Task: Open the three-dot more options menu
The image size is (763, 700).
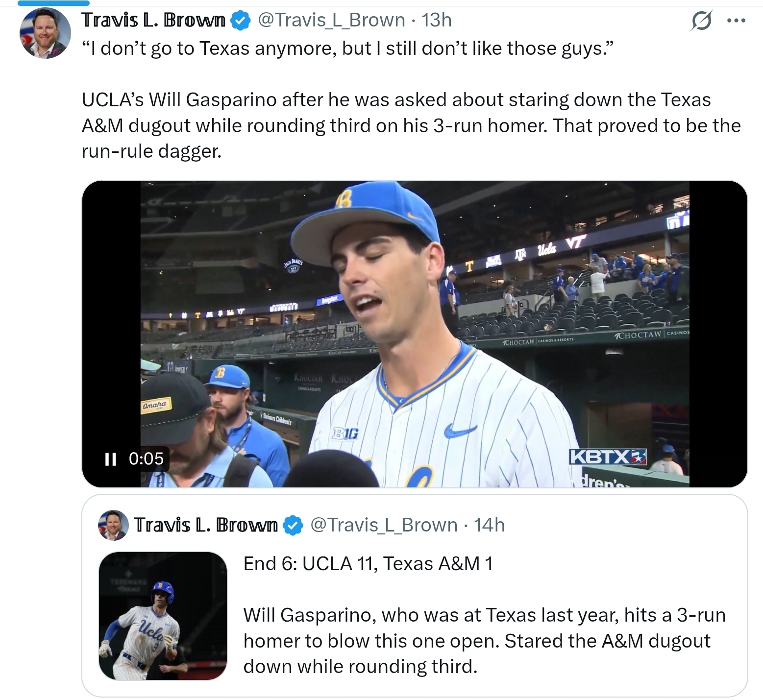Action: point(736,21)
